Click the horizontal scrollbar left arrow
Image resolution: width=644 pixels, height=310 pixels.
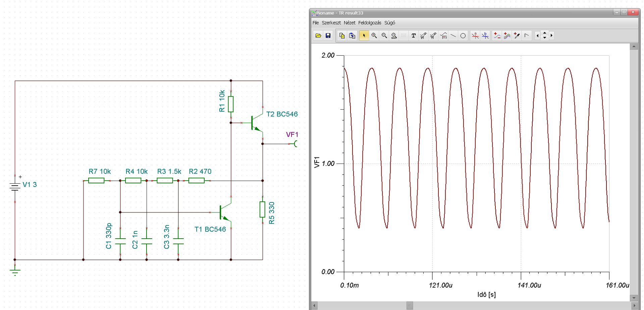click(x=314, y=306)
